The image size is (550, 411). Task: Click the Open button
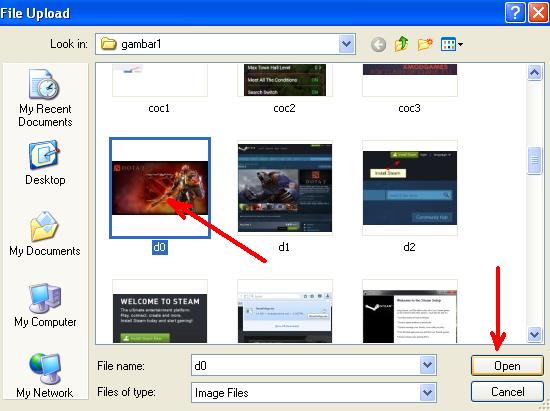pos(507,365)
